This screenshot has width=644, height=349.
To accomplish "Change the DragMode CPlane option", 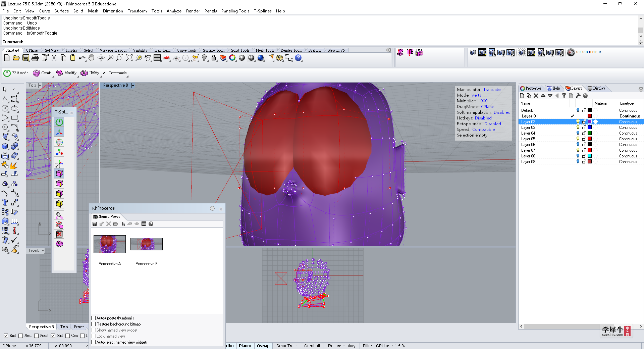I will point(487,107).
